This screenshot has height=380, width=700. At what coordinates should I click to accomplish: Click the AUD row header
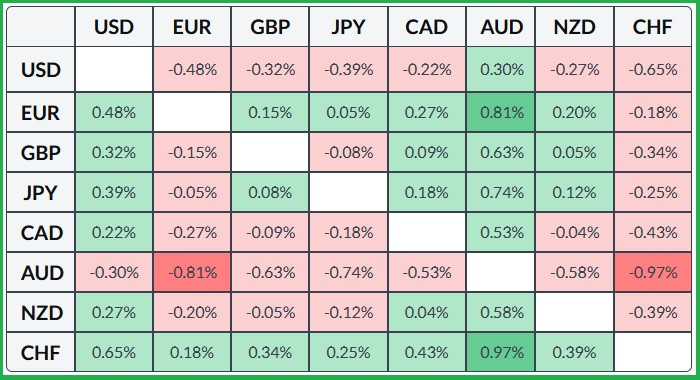[x=41, y=272]
